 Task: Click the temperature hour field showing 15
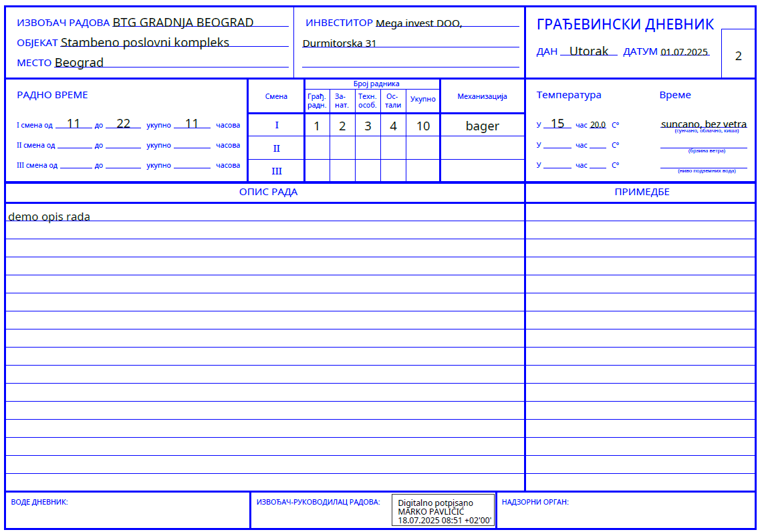(x=557, y=124)
